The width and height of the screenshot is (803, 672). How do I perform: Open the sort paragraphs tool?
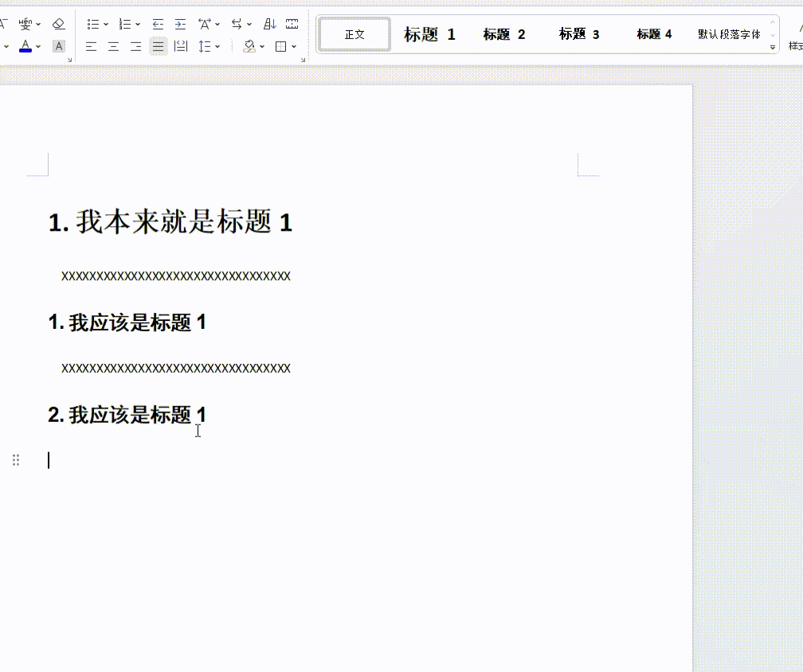tap(270, 23)
